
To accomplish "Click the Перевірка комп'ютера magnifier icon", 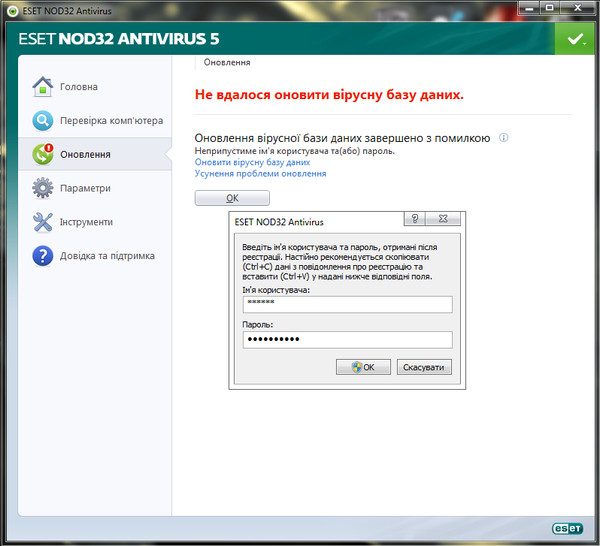I will pyautogui.click(x=42, y=121).
